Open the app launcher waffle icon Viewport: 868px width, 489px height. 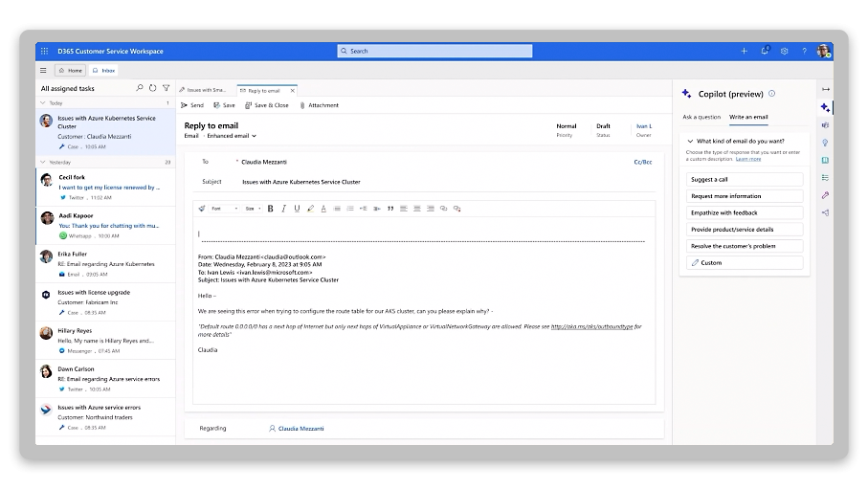point(44,51)
